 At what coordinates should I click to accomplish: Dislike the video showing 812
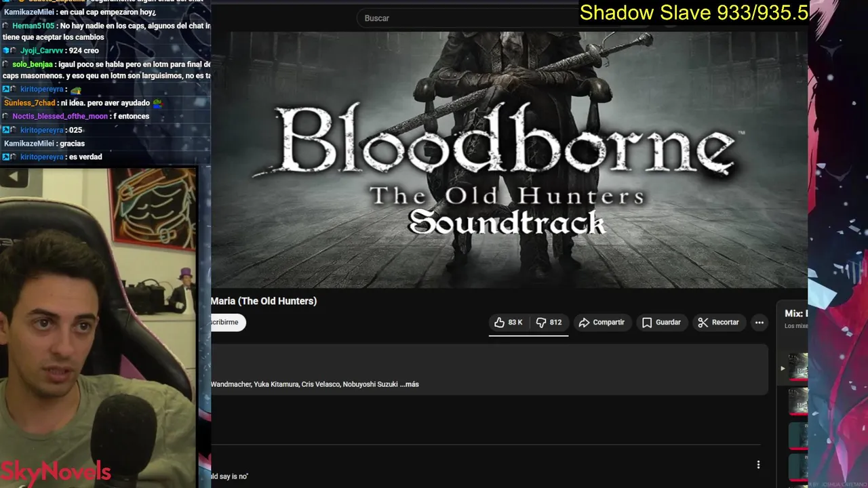pos(549,323)
